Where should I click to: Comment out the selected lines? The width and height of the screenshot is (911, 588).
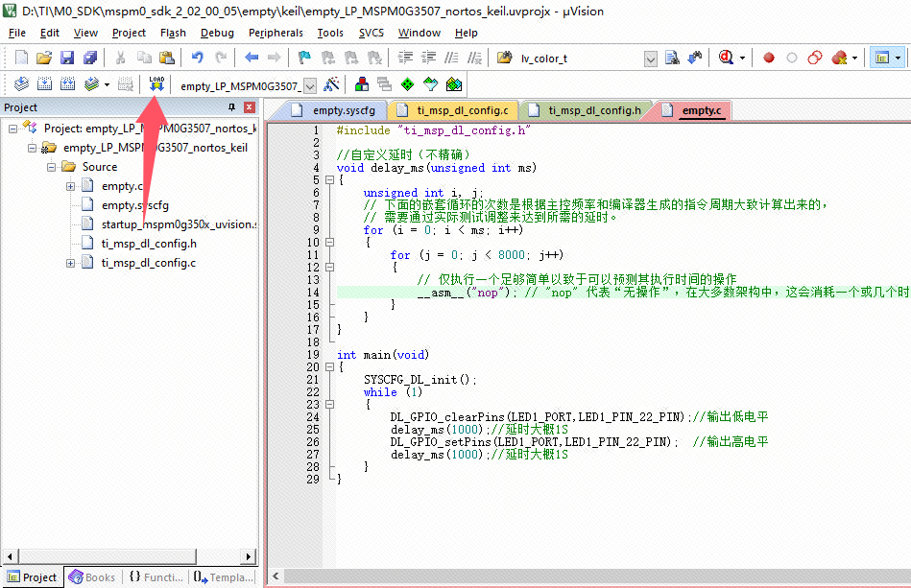click(x=451, y=58)
